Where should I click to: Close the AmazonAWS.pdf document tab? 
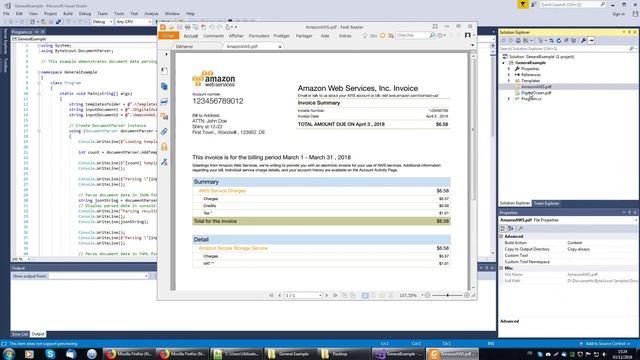[280, 47]
